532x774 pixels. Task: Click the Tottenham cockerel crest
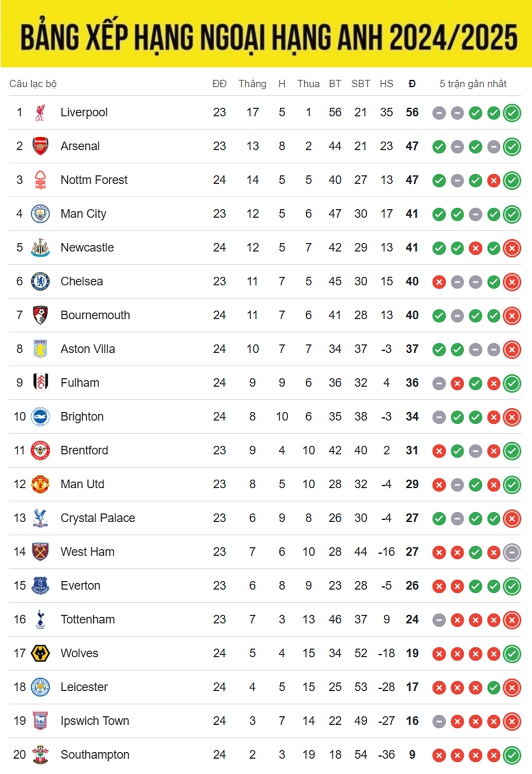[40, 619]
